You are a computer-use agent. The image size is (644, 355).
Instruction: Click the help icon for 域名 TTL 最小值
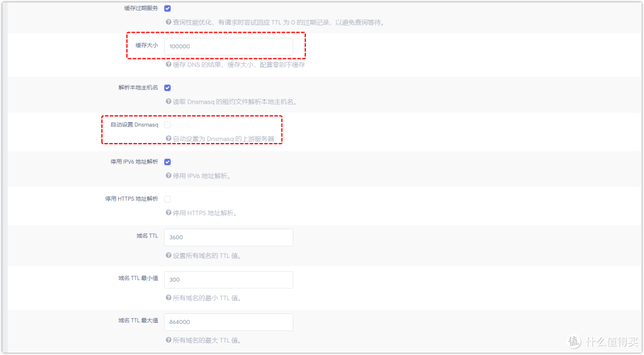pos(168,298)
